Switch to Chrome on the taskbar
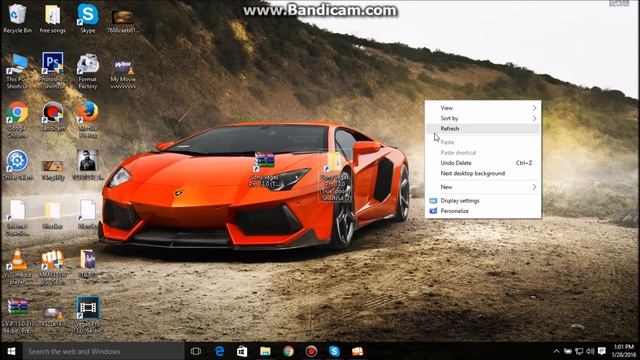 288,351
